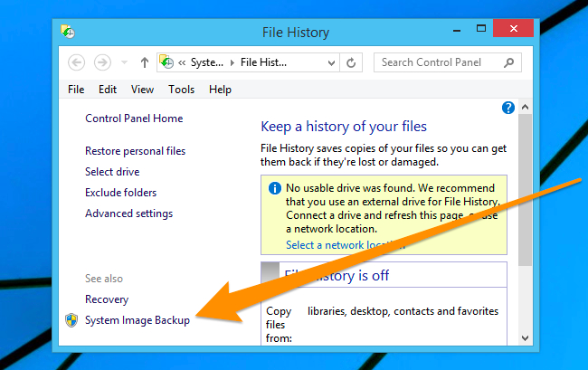Open the breadcrumb arrow after 'Syste...'
The image size is (588, 370).
pyautogui.click(x=232, y=62)
